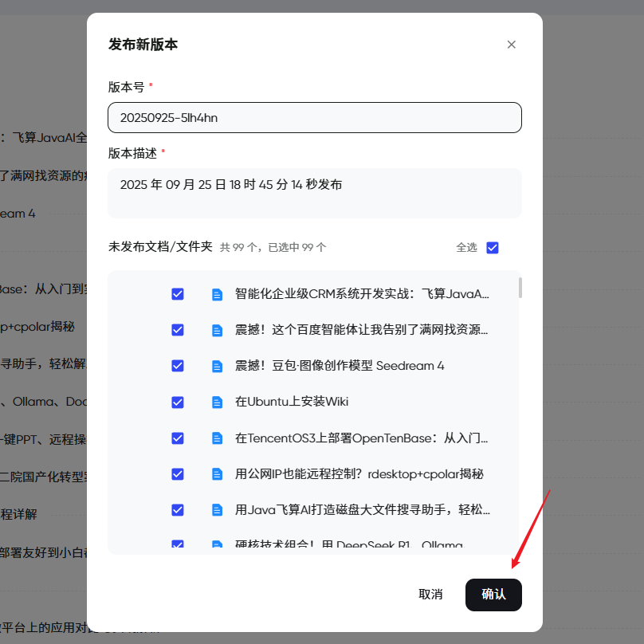Click the document icon next to 用Java飞算AI打造磁盘大文件搜寻助手
The height and width of the screenshot is (644, 644).
click(217, 509)
